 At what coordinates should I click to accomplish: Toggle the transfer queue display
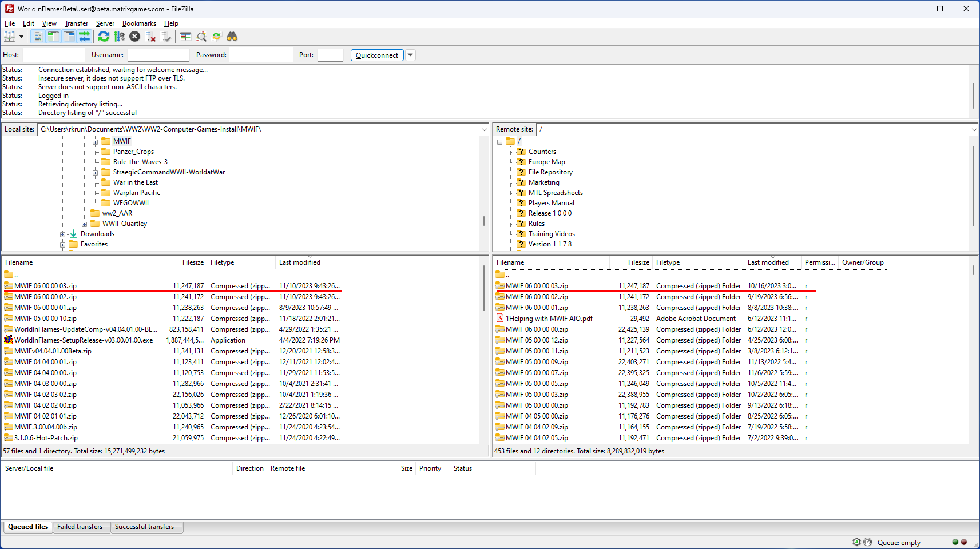(x=85, y=37)
